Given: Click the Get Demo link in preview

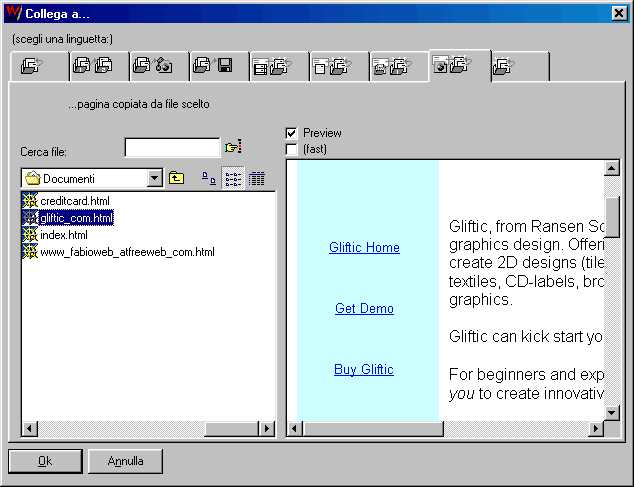Looking at the screenshot, I should coord(364,309).
